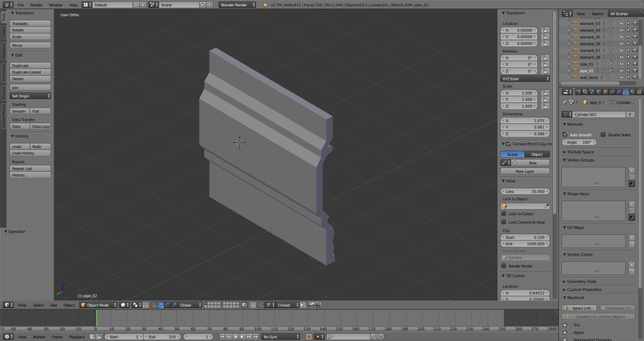Image resolution: width=644 pixels, height=341 pixels.
Task: Enable the Render Border checkbox
Action: [x=504, y=265]
